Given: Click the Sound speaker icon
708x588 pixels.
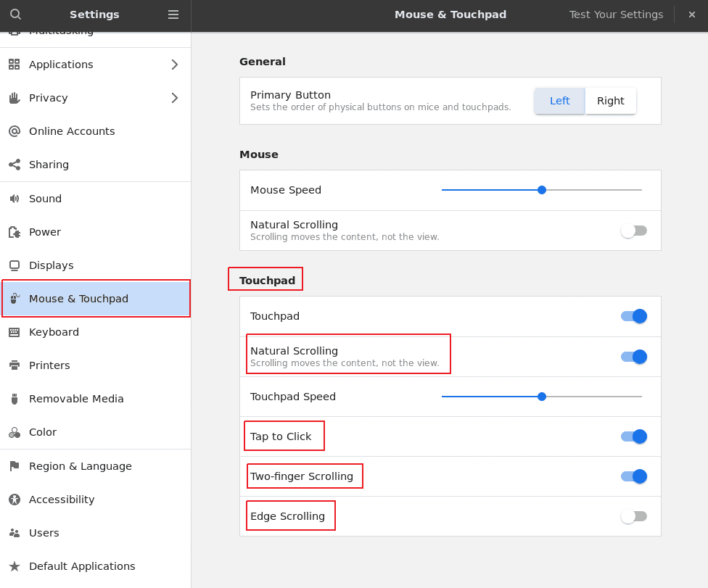Looking at the screenshot, I should click(x=14, y=199).
